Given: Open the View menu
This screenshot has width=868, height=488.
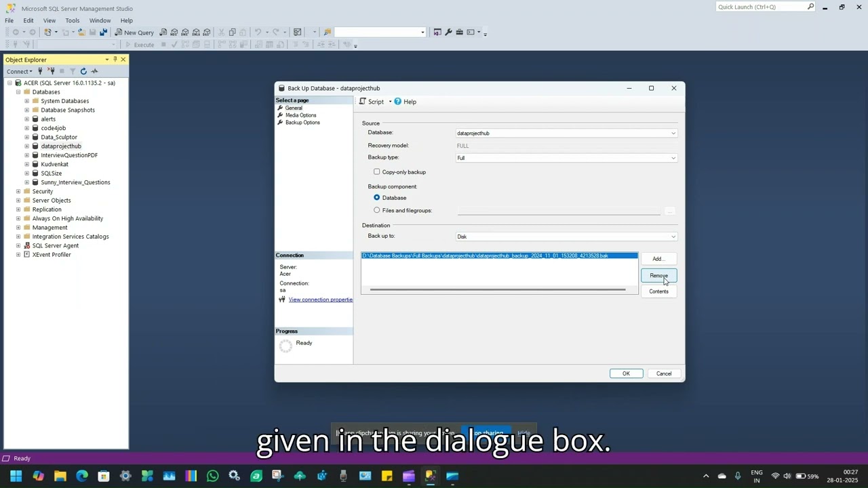Looking at the screenshot, I should [50, 20].
